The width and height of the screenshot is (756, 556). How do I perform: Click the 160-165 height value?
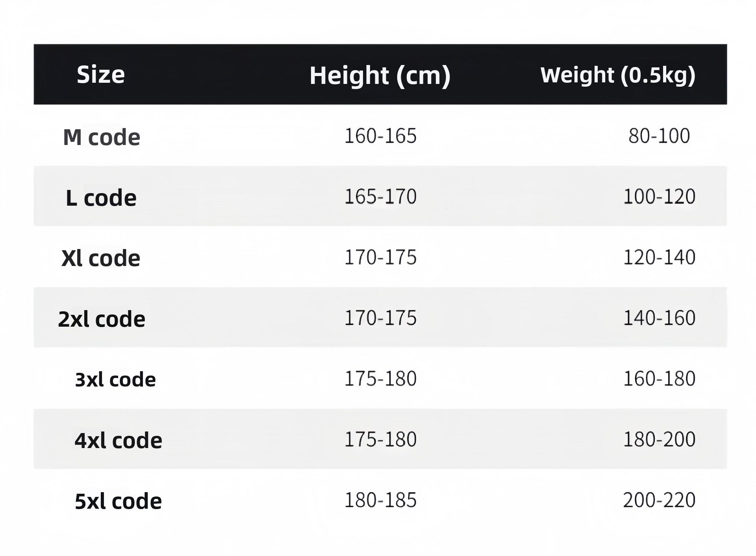[380, 136]
